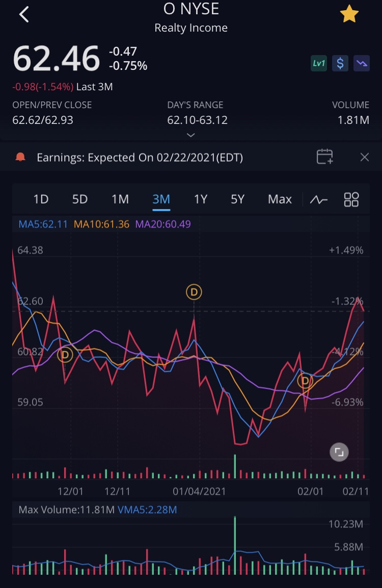Tap the volume value 1.81M
This screenshot has height=588, width=382.
pos(353,120)
